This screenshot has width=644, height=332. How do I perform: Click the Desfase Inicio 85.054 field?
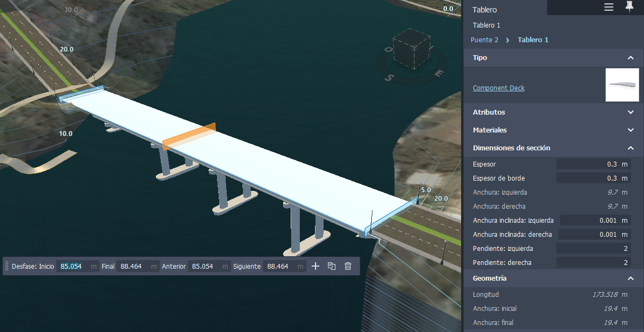tap(77, 267)
